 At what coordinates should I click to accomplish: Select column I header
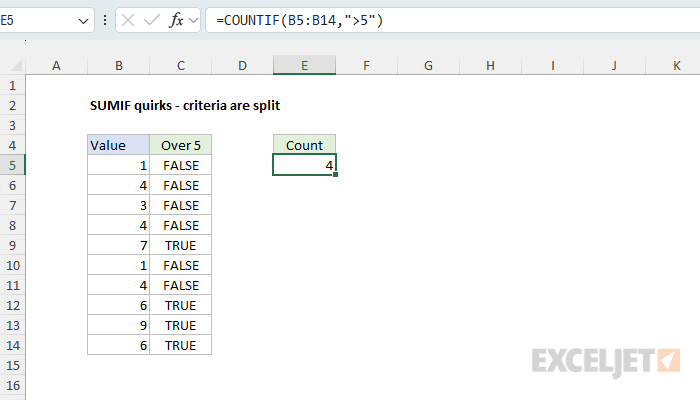click(x=553, y=66)
